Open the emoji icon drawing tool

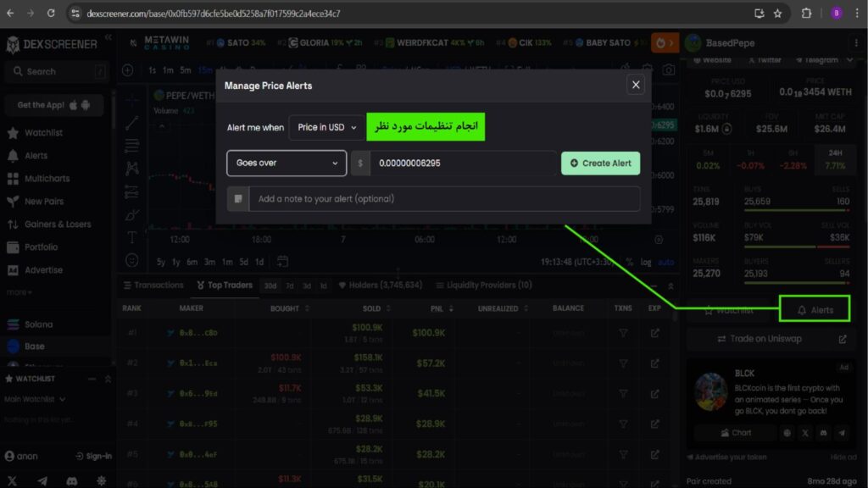click(x=131, y=260)
